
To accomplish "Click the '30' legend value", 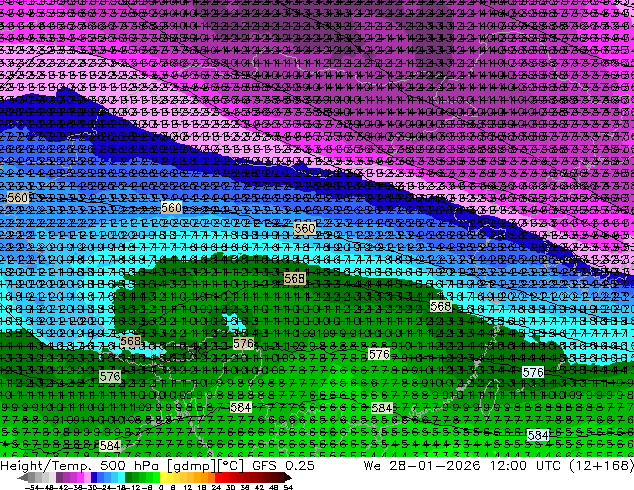I will [230, 487].
